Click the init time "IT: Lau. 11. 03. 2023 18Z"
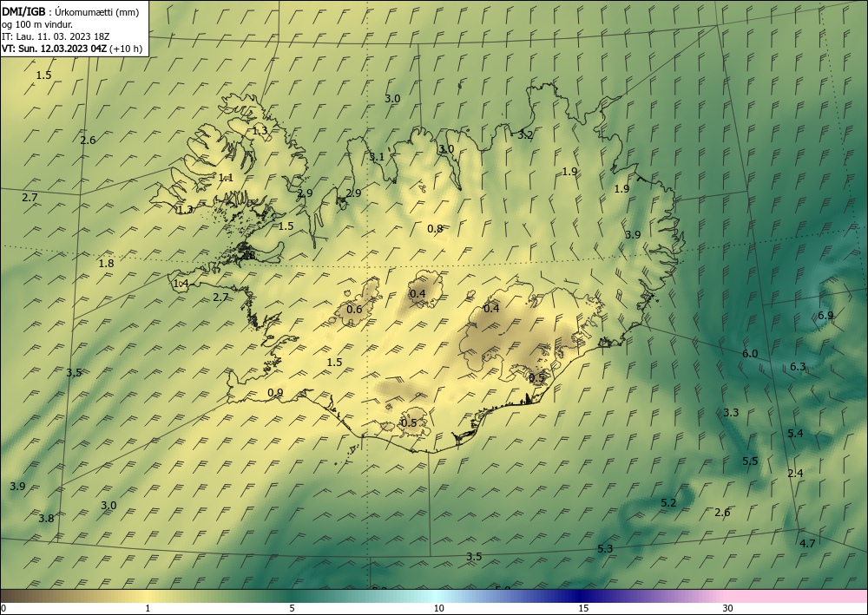The height and width of the screenshot is (615, 868). click(x=56, y=36)
